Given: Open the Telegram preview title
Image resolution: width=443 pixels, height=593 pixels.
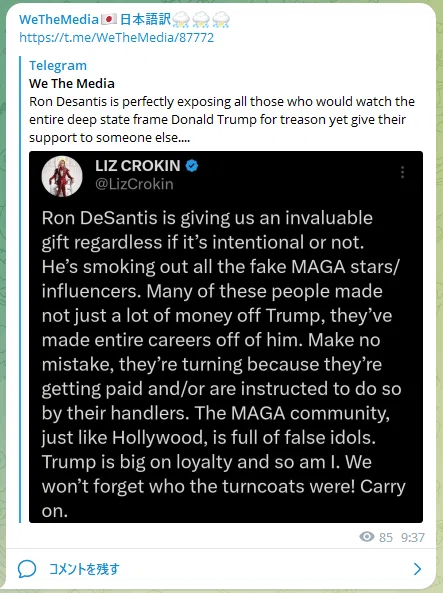Looking at the screenshot, I should coord(58,65).
